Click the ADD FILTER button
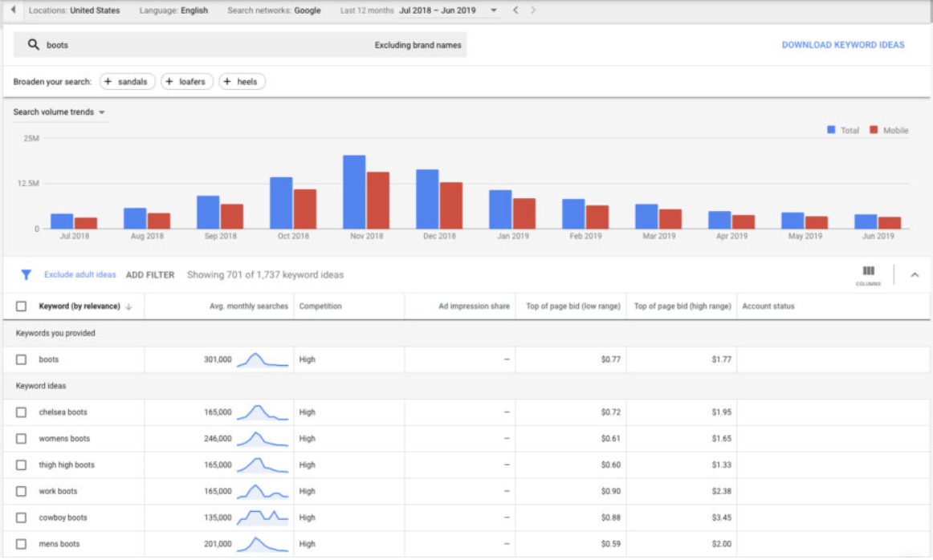933x560 pixels. pyautogui.click(x=150, y=275)
